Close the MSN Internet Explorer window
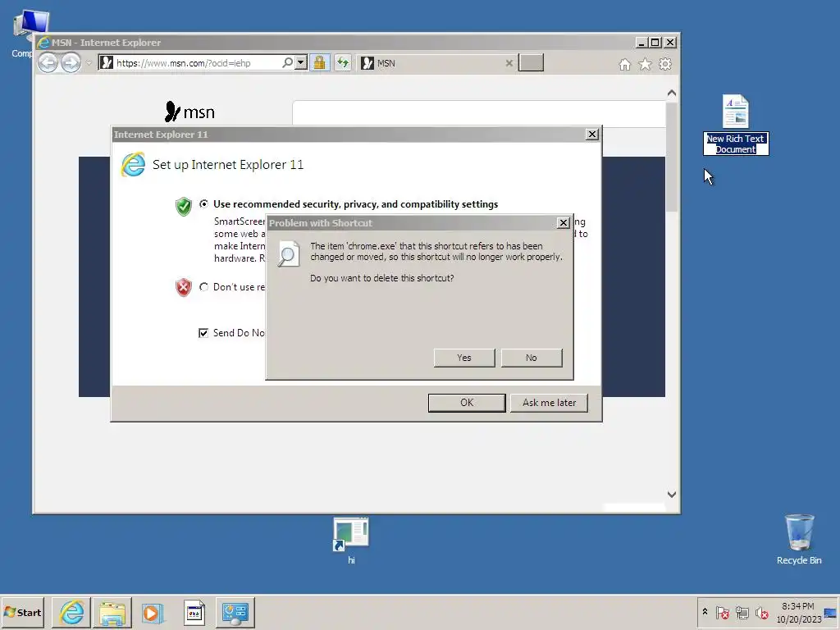 pos(670,43)
